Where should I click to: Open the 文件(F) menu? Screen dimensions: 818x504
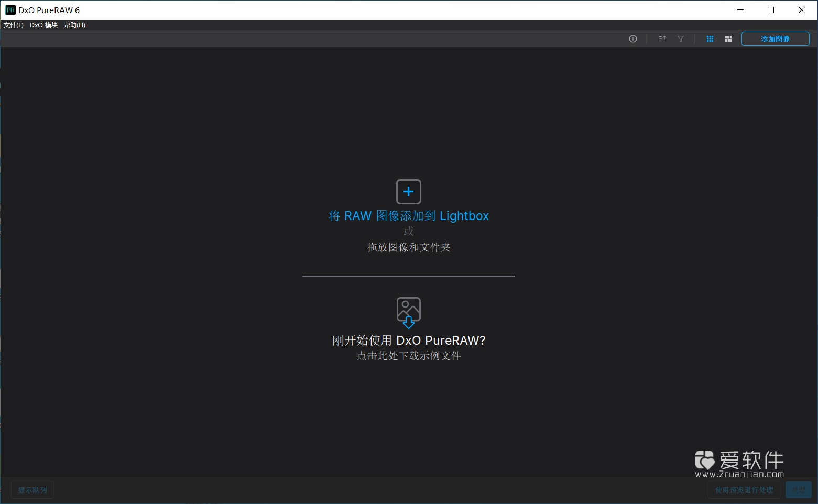tap(14, 25)
